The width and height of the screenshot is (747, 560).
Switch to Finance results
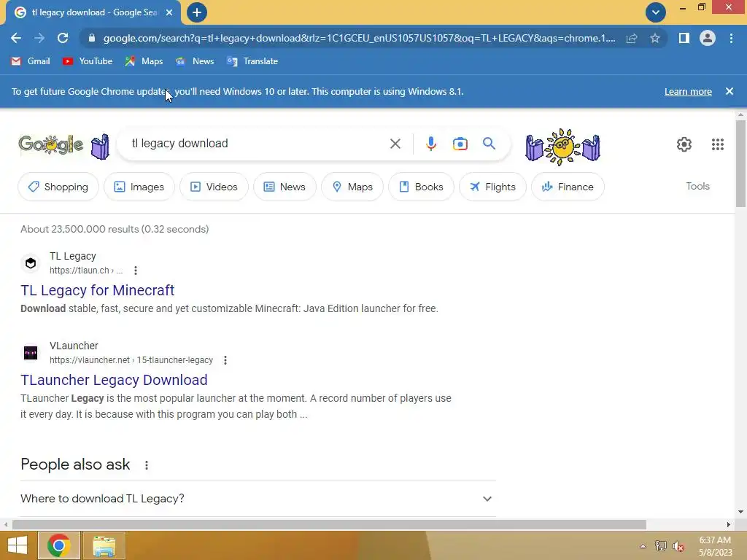tap(568, 187)
